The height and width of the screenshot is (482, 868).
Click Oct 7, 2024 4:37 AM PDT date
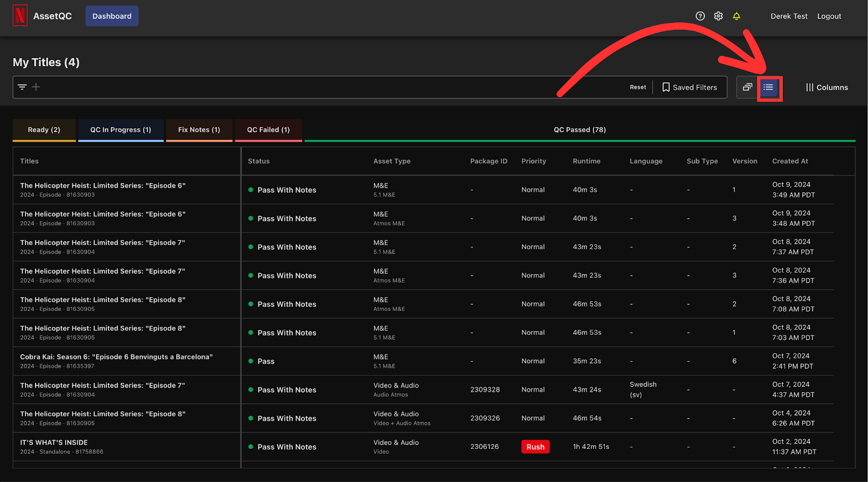click(x=793, y=390)
